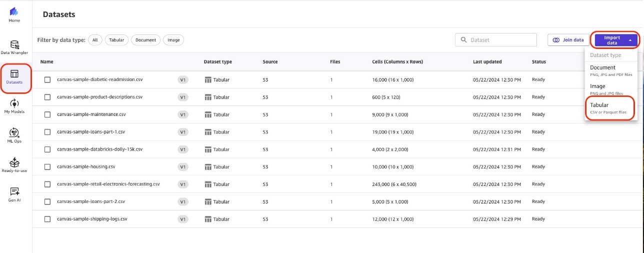Choose Image from the import menu

[611, 89]
